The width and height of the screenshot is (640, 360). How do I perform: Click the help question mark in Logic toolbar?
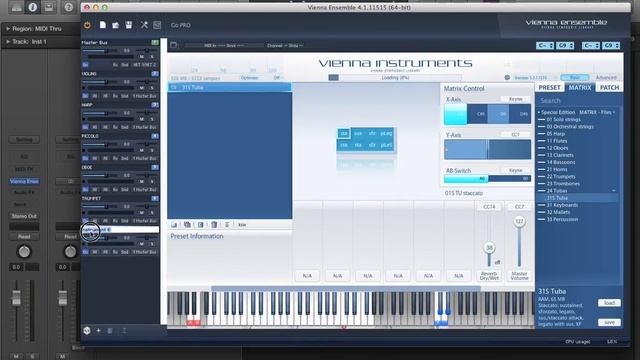point(68,7)
